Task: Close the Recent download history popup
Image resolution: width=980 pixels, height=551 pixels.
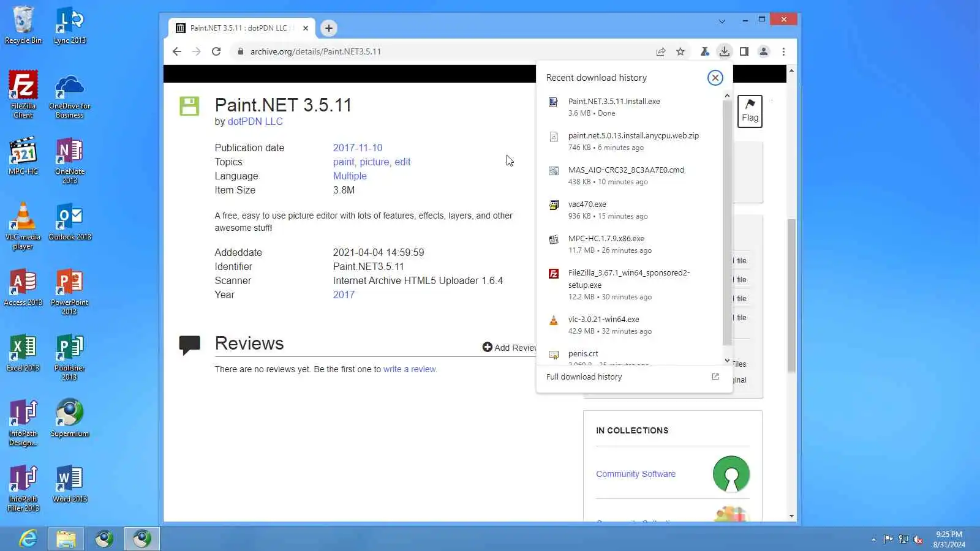Action: pyautogui.click(x=715, y=78)
